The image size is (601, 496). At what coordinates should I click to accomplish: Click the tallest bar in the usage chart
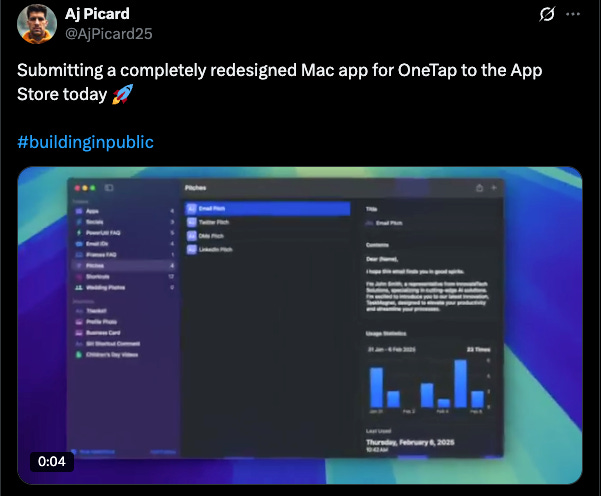click(x=460, y=384)
